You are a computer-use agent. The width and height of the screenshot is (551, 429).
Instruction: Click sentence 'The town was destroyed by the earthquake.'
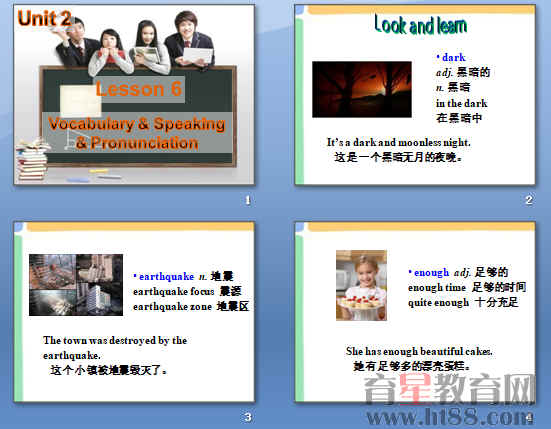[x=115, y=347]
